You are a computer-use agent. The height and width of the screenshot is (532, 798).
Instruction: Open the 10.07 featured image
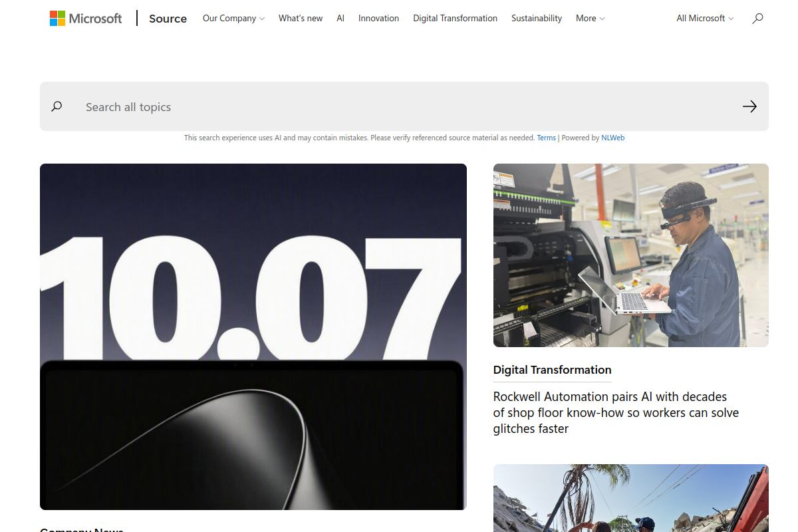(253, 336)
